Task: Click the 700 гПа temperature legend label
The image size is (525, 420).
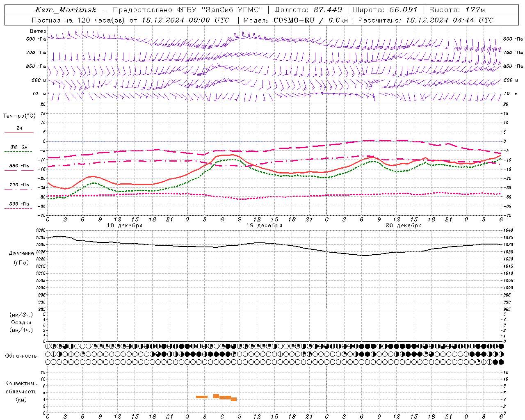Action: tap(19, 185)
